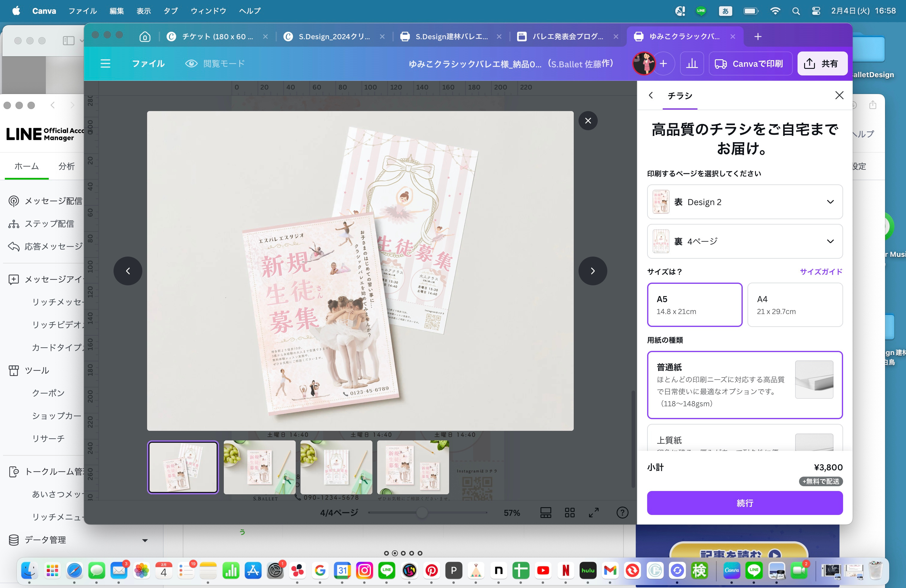The width and height of the screenshot is (906, 588).
Task: Open the hamburger menu in Canva toolbar
Action: point(105,63)
